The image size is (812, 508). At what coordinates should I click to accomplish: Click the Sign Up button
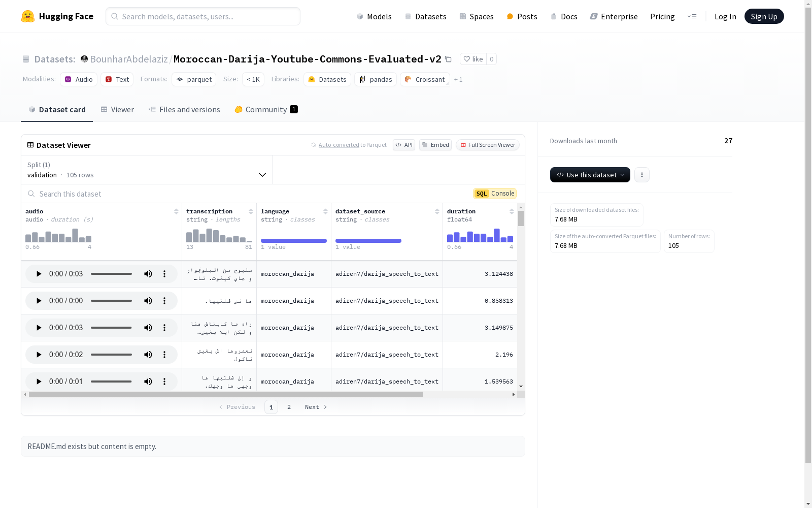coord(764,16)
